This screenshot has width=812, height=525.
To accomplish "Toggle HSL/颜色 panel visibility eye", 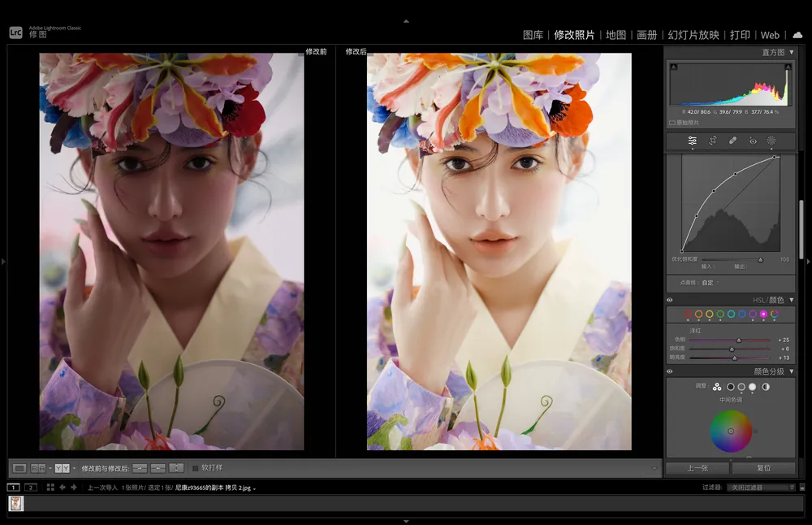I will (670, 300).
